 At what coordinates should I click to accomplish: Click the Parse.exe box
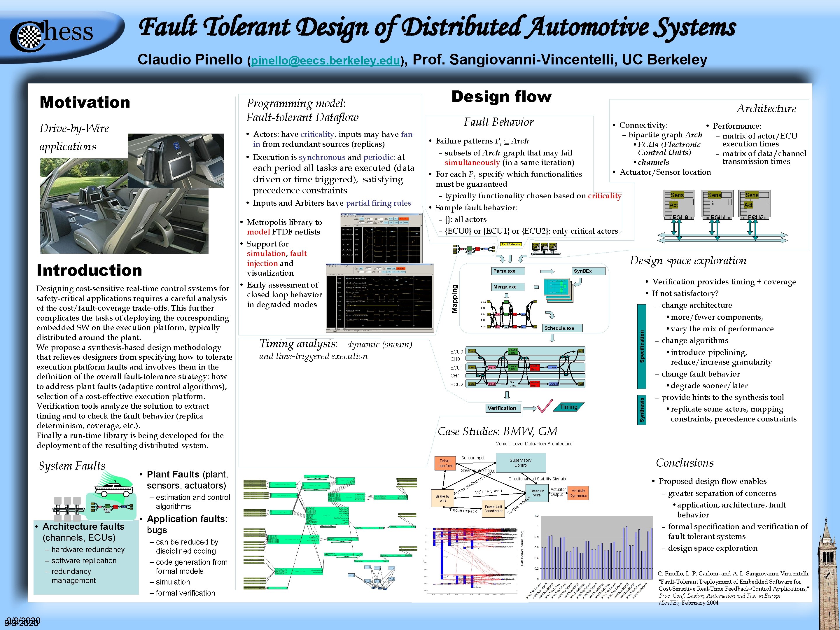pos(508,271)
